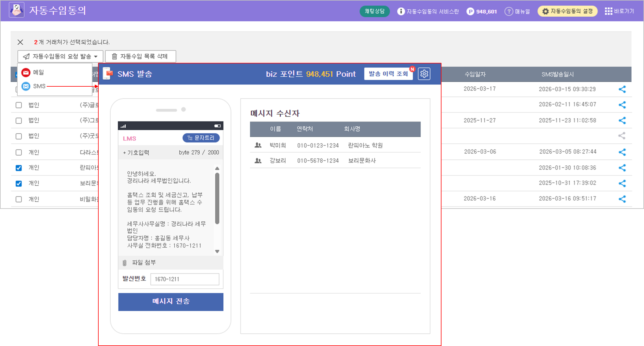The image size is (644, 346).
Task: Select SMS from the send menu
Action: point(39,86)
